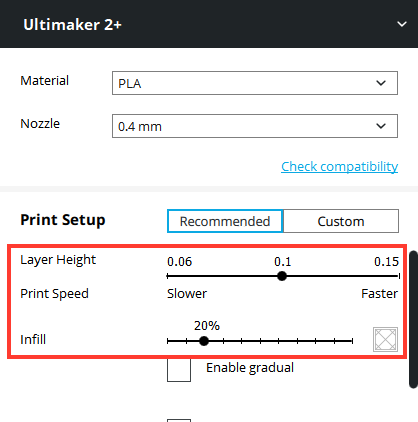Set layer height to 0.06 on slider
Screen dimensions: 418x422
click(x=168, y=276)
